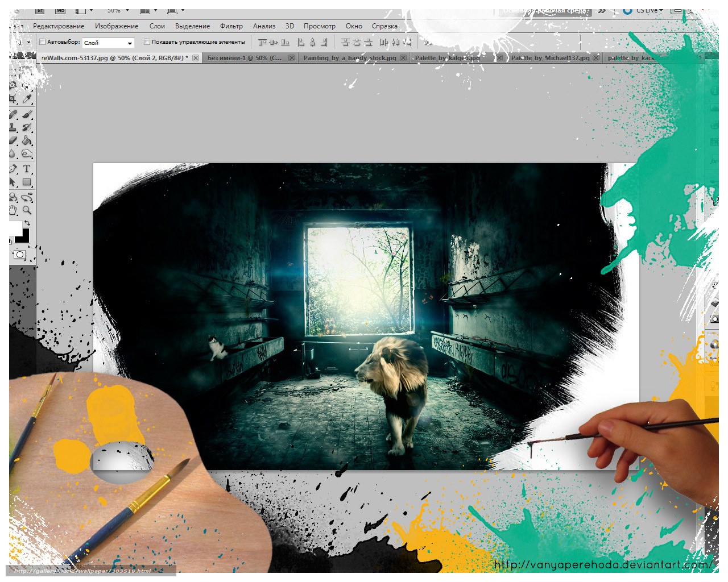Open the Просмотр menu
The image size is (728, 582).
point(319,26)
